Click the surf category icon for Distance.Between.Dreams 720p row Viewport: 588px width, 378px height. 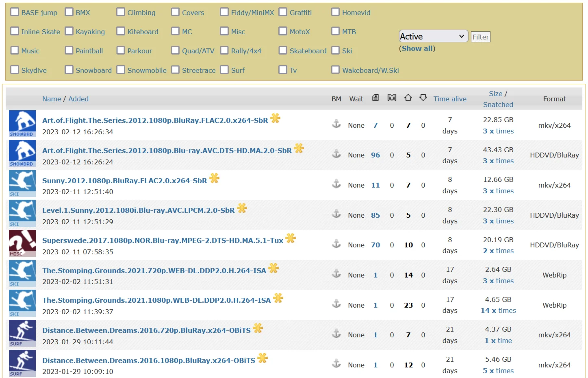[22, 333]
